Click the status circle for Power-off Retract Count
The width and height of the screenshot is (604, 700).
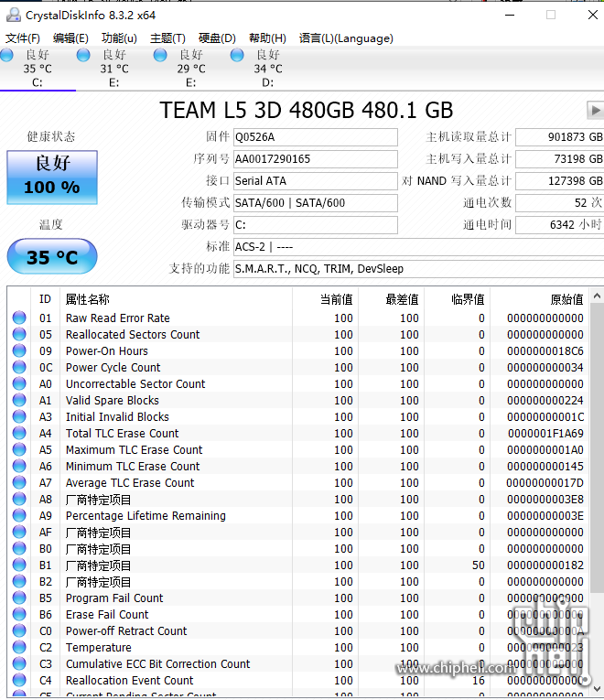coord(19,630)
